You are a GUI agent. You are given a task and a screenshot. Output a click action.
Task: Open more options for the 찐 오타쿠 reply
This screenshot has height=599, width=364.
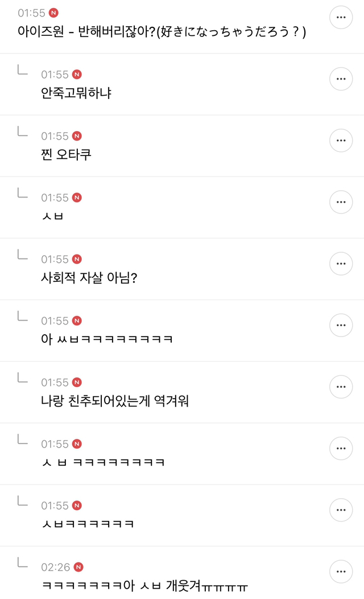point(341,140)
